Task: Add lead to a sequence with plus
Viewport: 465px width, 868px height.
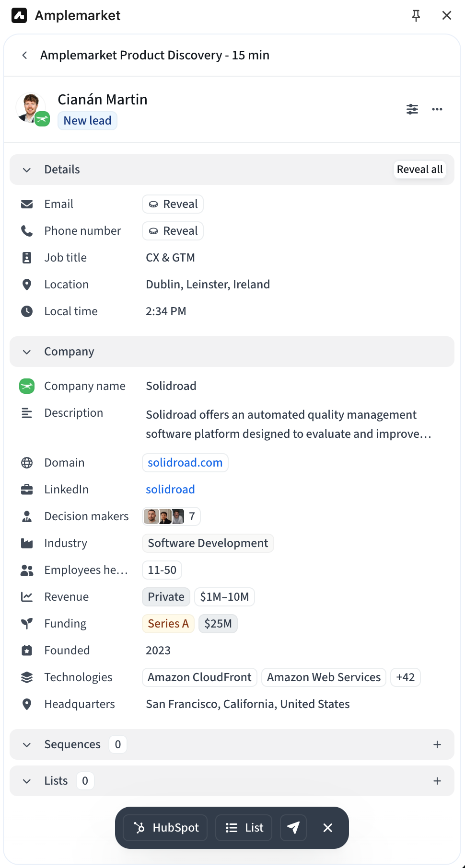Action: 437,744
